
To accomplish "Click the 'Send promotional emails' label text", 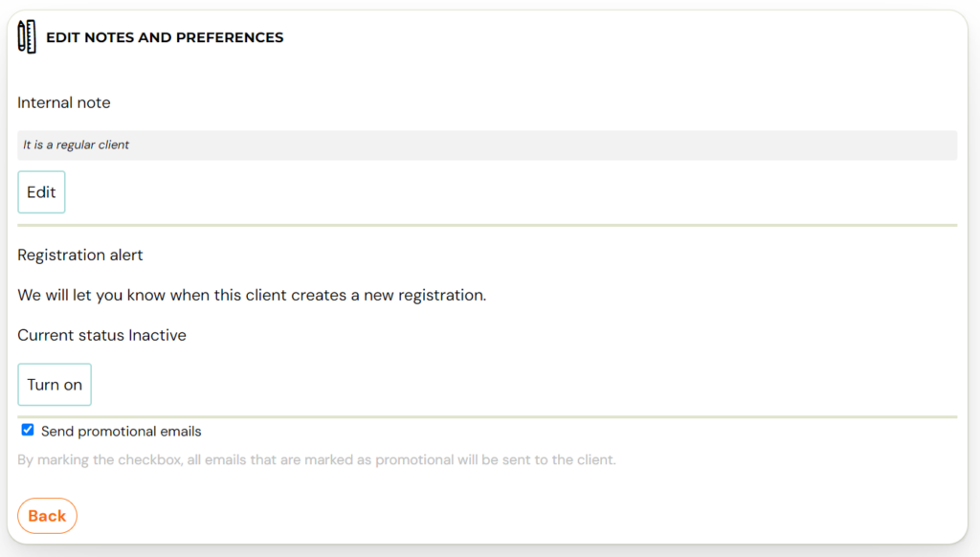I will (x=122, y=432).
